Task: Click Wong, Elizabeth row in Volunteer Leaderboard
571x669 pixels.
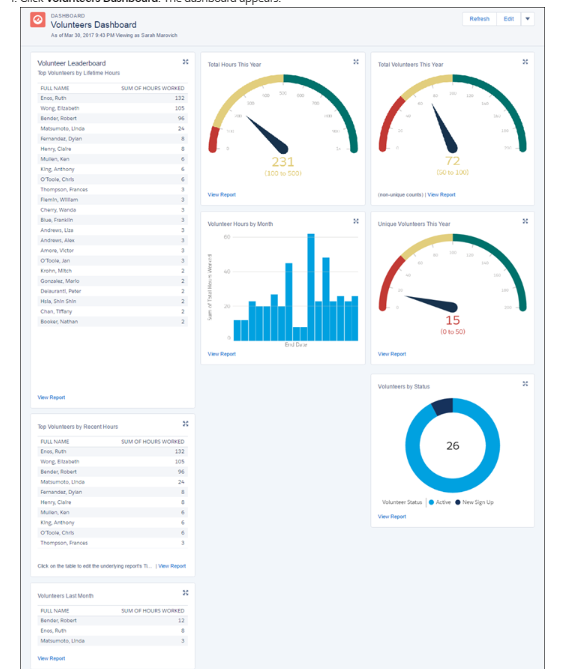Action: click(x=113, y=108)
